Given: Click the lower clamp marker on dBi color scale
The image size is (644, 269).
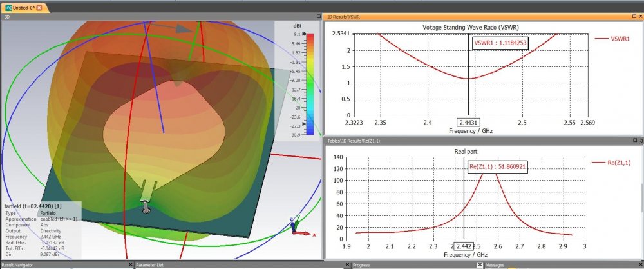Looking at the screenshot, I should [305, 123].
